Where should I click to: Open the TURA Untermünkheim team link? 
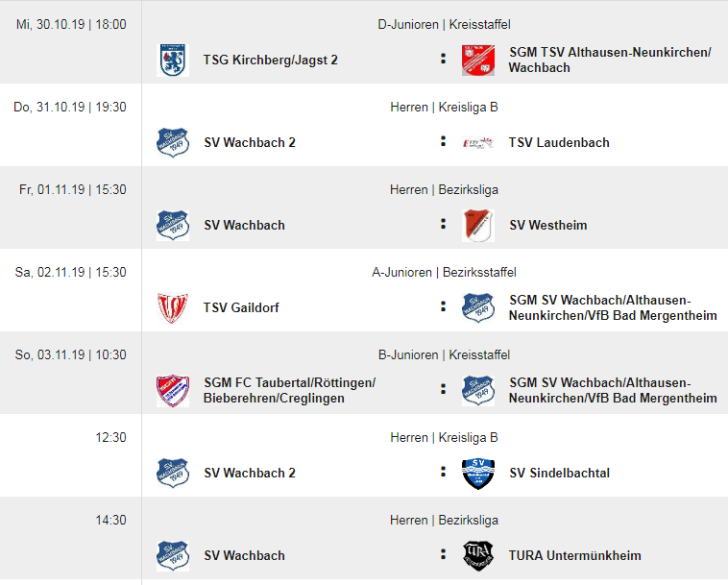pos(574,556)
